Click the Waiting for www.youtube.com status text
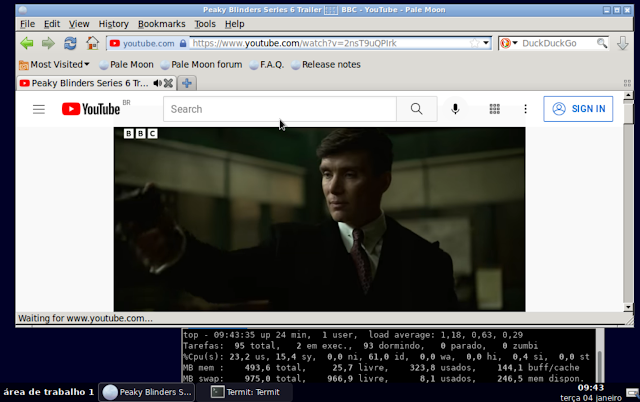 (85, 318)
